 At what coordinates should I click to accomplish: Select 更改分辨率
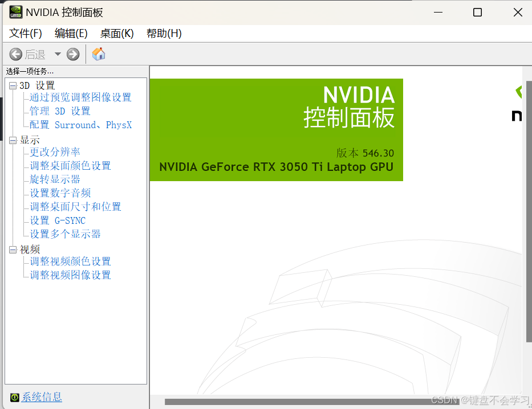[55, 152]
